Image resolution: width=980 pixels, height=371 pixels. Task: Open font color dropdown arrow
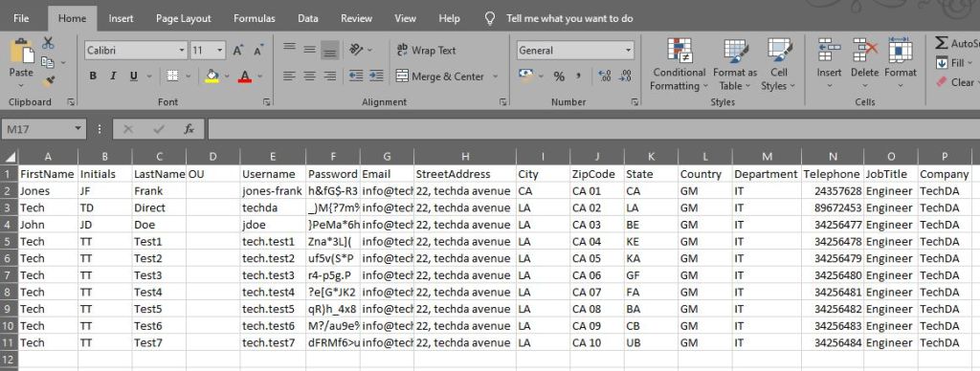pyautogui.click(x=259, y=76)
